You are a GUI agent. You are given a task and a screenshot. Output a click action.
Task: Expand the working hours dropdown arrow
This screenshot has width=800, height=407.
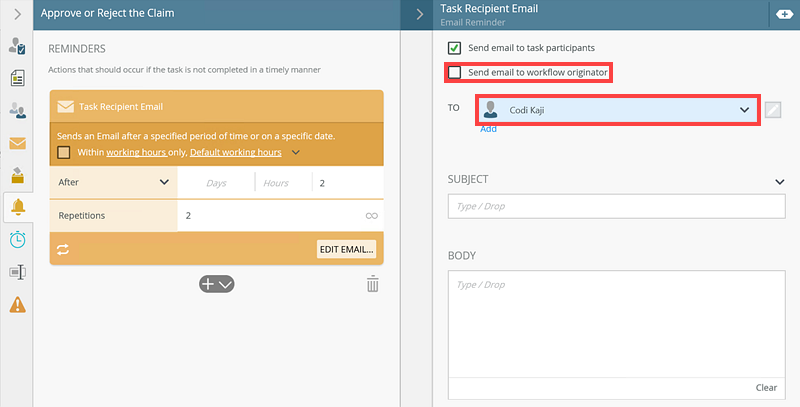(x=295, y=152)
